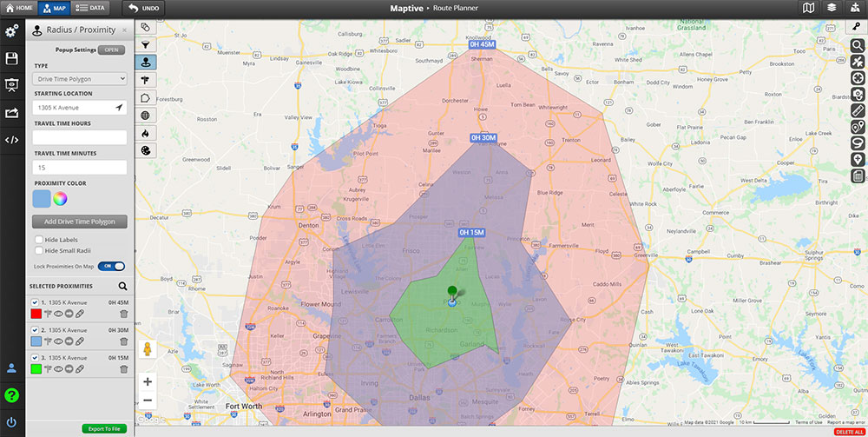Toggle eye visibility for 0H 30M proximity
Viewport: 868px width, 437px height.
tap(58, 341)
